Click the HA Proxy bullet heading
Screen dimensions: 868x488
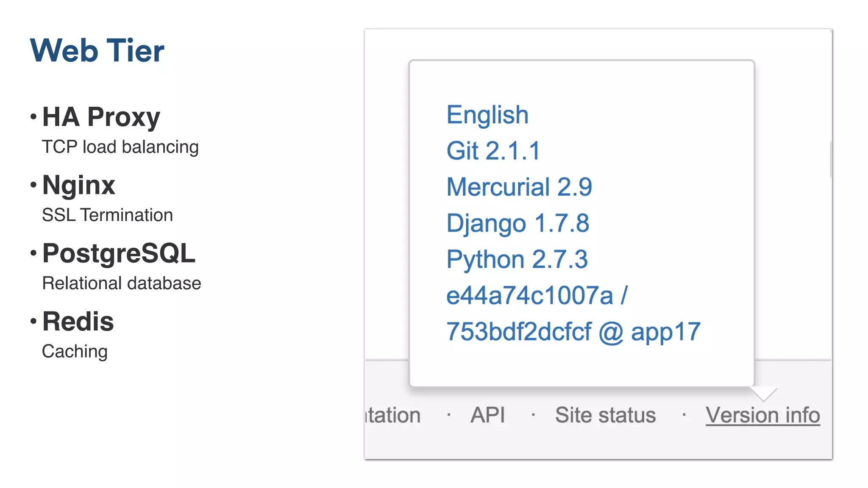101,117
